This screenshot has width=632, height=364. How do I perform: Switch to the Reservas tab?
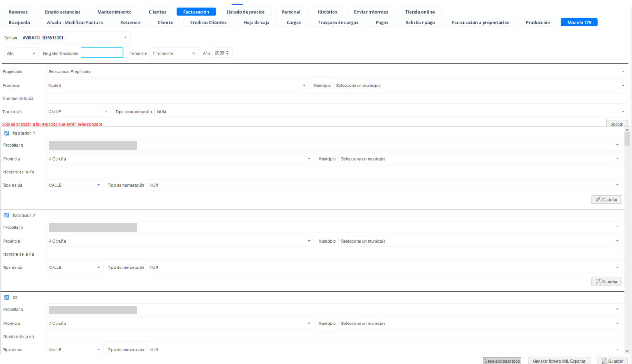pyautogui.click(x=18, y=12)
